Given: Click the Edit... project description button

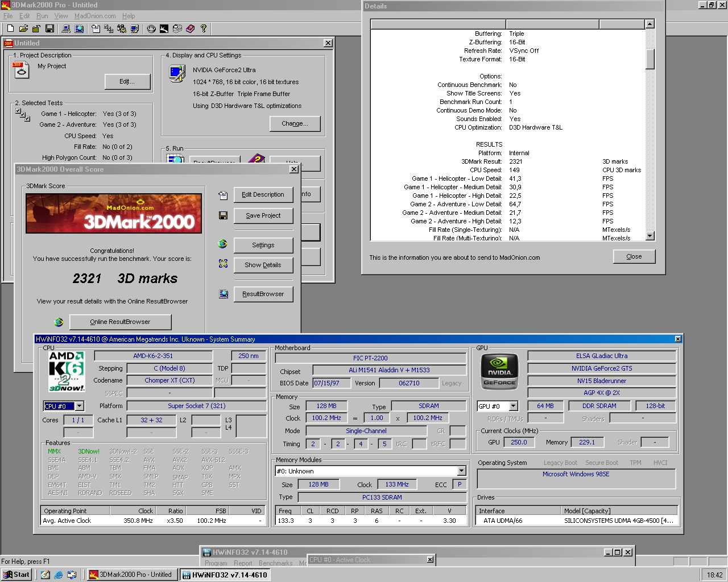Looking at the screenshot, I should coord(127,82).
